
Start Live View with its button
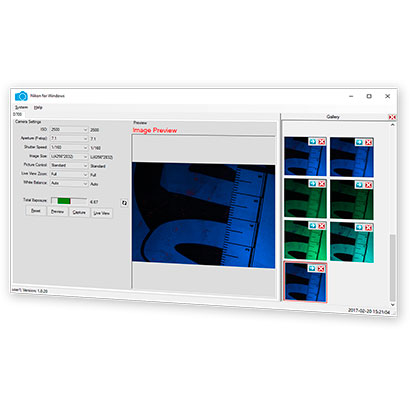101,213
